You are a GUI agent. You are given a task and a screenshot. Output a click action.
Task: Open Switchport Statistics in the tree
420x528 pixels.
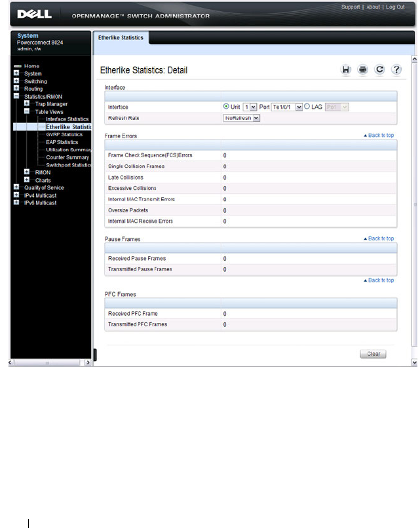click(68, 165)
